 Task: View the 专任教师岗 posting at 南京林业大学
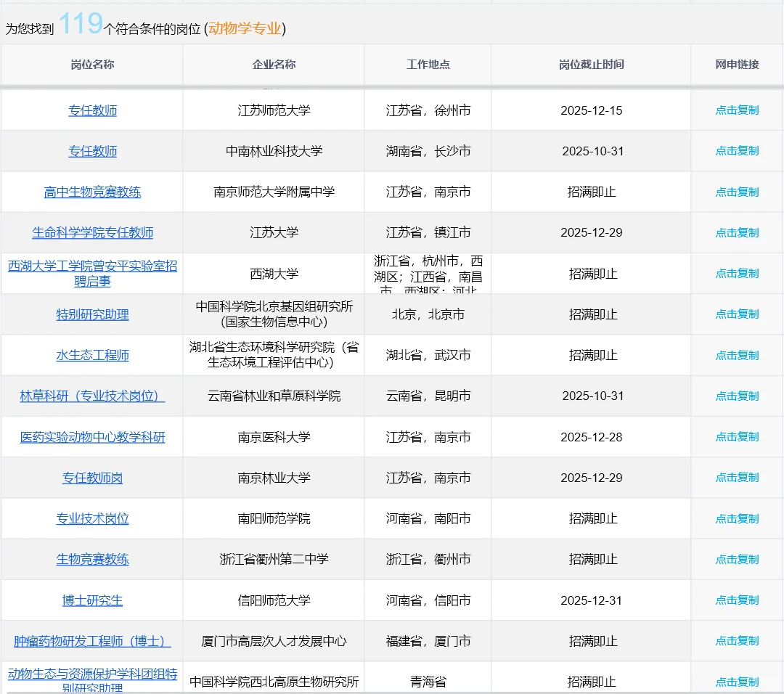[92, 477]
